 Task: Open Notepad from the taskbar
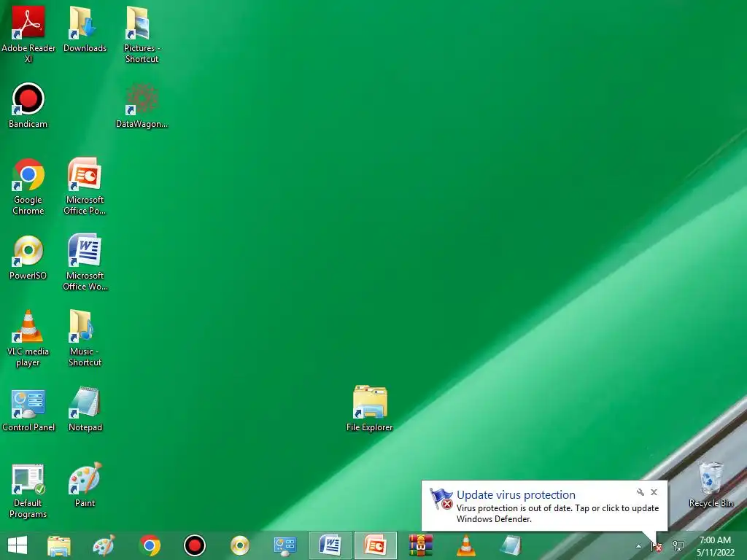(x=511, y=545)
